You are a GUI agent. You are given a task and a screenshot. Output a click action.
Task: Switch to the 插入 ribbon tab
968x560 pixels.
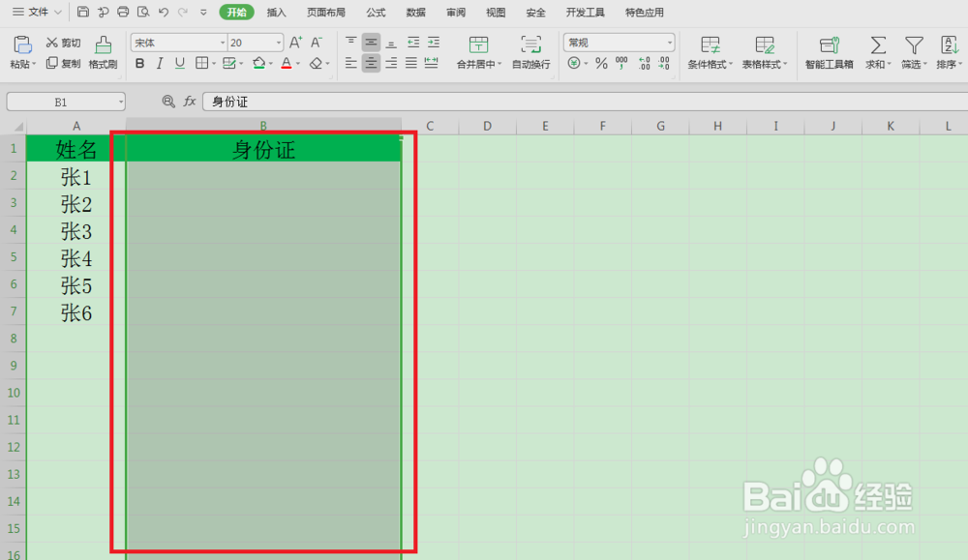[277, 12]
